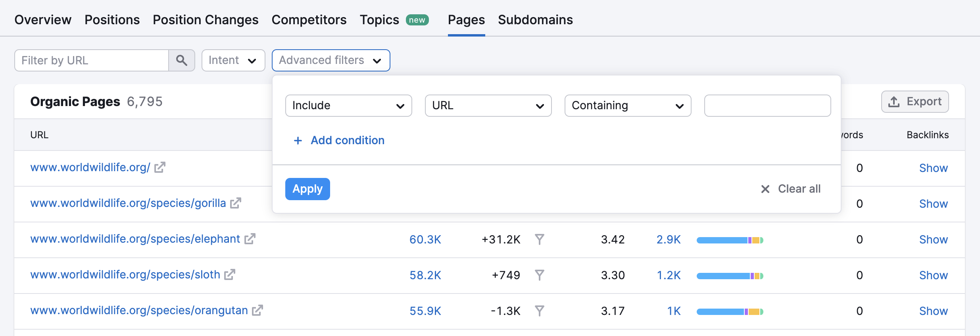The image size is (980, 336).
Task: Switch to the Position Changes tab
Action: click(x=206, y=20)
